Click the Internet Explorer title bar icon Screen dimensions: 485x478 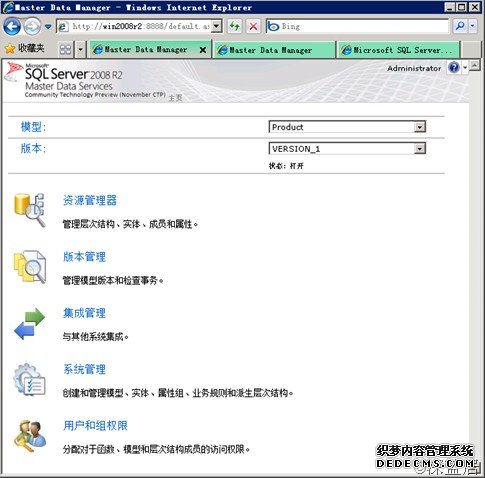[x=8, y=7]
